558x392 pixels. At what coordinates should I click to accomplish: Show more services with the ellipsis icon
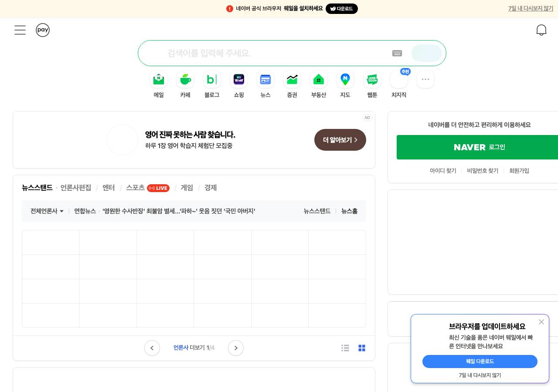click(425, 79)
